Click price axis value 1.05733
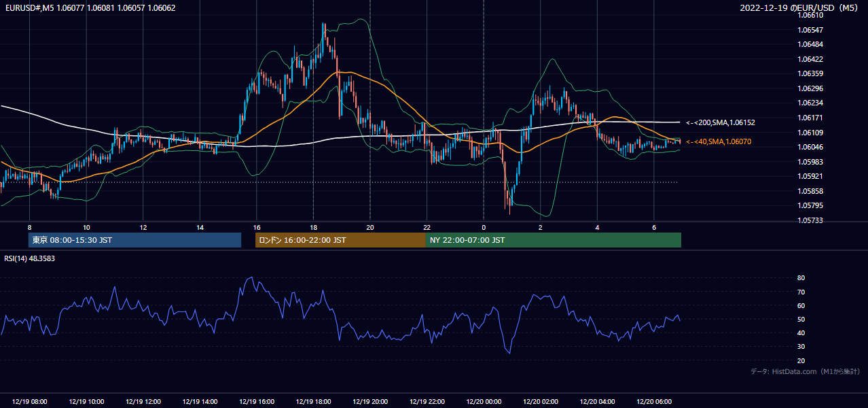The width and height of the screenshot is (868, 408). point(811,220)
